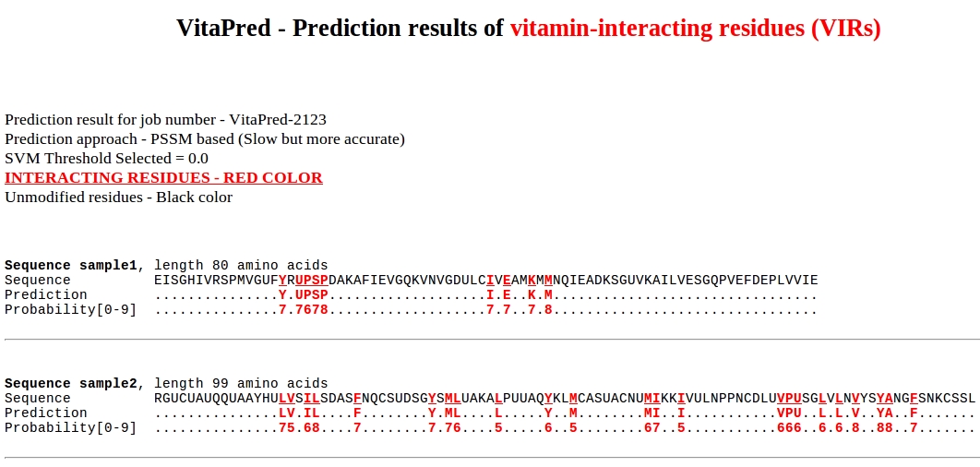Click the length 80 amino acids text
This screenshot has width=980, height=467.
click(x=241, y=265)
